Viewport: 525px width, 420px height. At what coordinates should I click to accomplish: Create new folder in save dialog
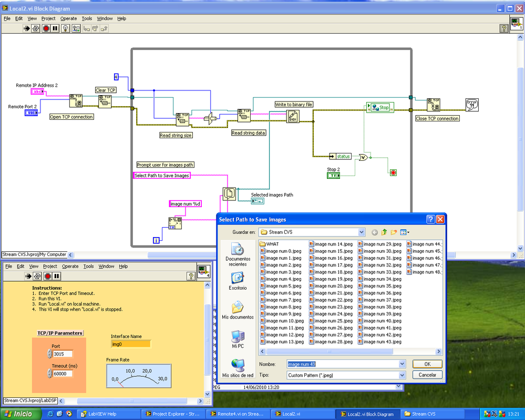coord(394,232)
